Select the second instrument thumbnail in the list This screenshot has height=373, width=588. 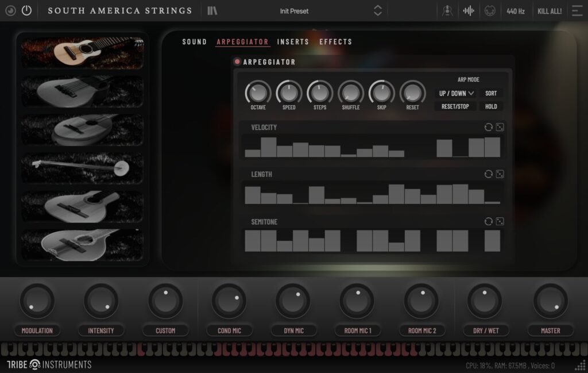pyautogui.click(x=83, y=91)
